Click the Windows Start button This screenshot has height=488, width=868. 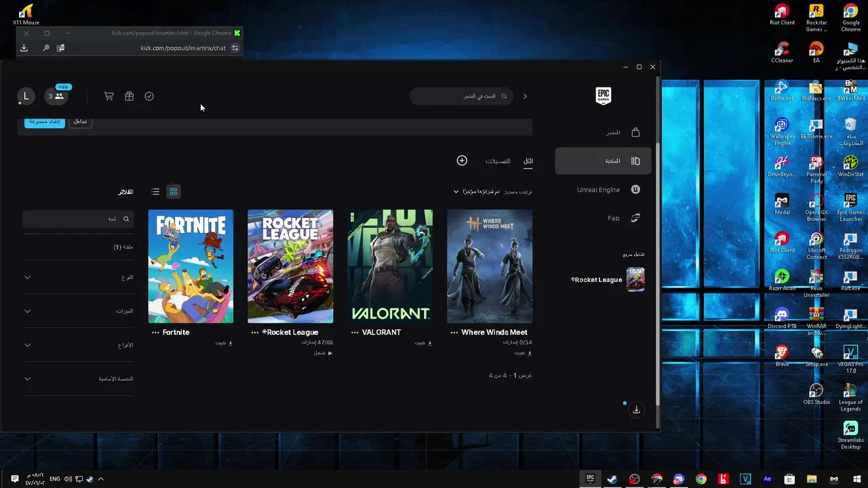click(856, 479)
